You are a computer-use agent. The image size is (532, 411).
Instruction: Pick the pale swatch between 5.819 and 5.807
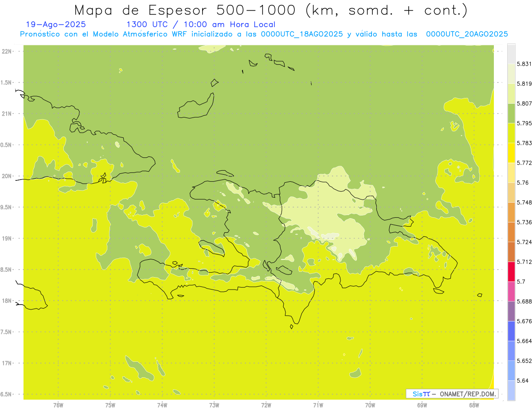point(511,94)
